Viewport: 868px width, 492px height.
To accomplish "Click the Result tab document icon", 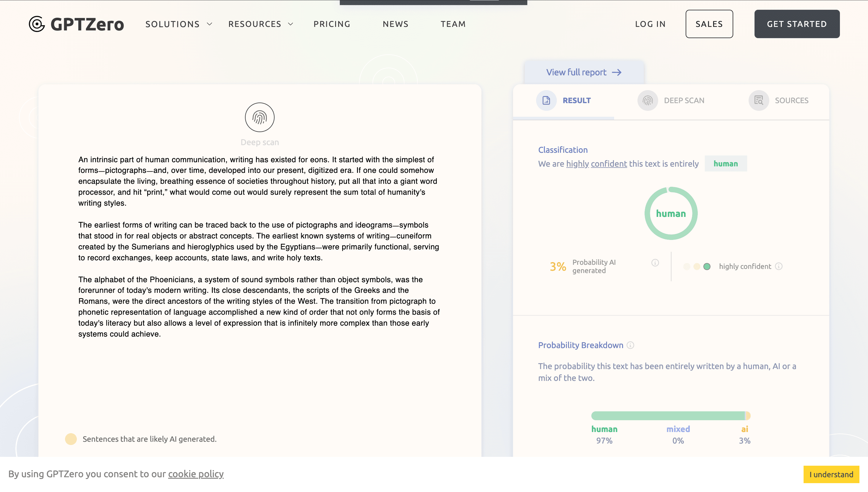I will coord(546,100).
